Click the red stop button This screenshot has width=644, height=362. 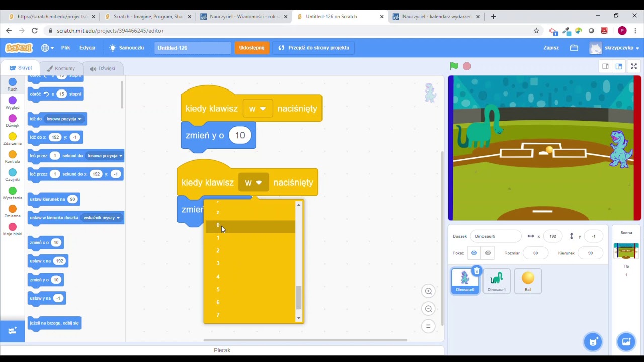(467, 66)
